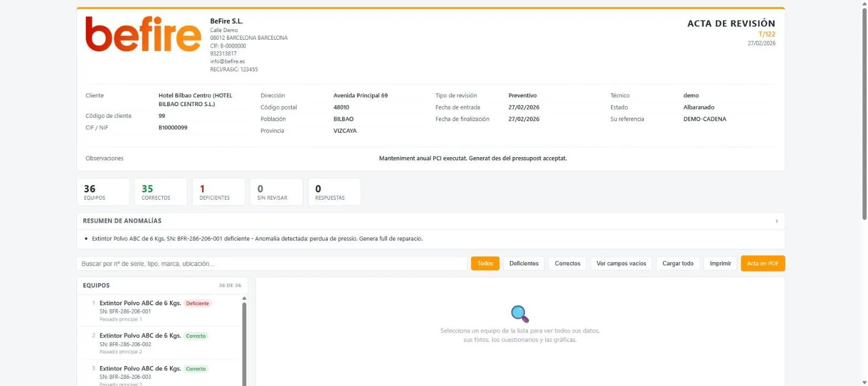Click the DEMO-CADENA reference value
Screen dimensions: 868x386
coord(705,119)
